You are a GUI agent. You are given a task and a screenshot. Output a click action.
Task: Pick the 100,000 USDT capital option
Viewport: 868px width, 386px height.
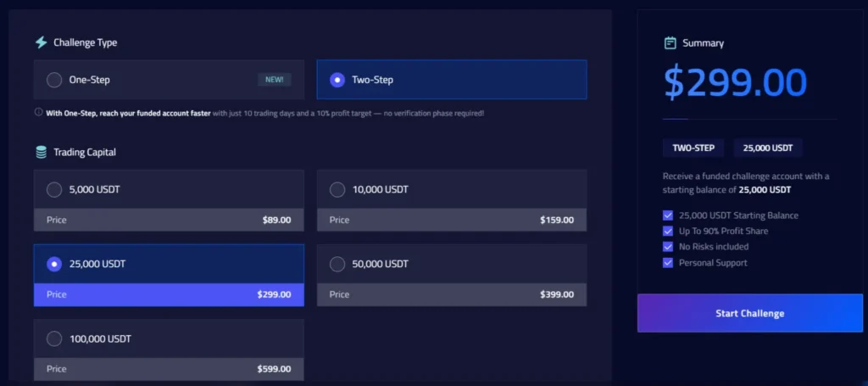tap(54, 338)
